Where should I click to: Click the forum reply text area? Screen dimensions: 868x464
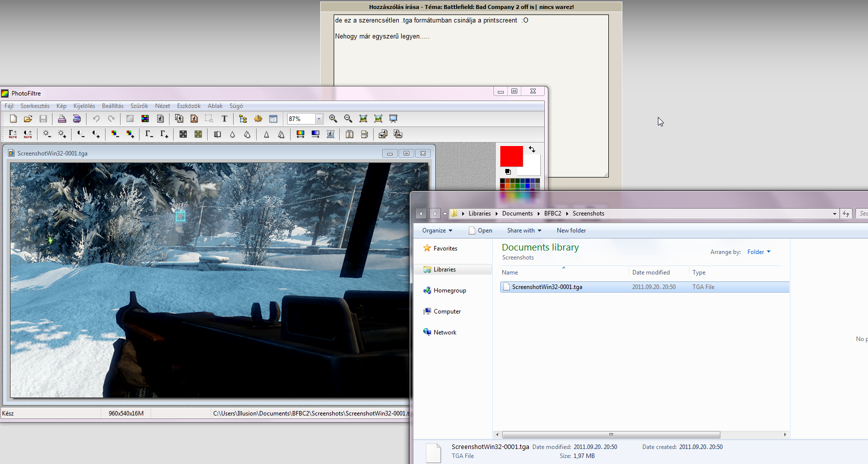click(x=471, y=96)
